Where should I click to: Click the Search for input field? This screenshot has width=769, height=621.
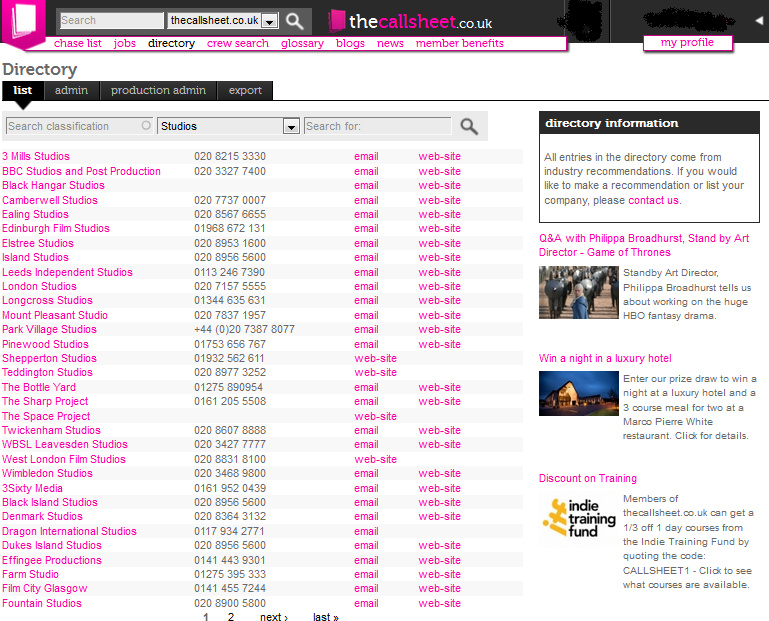(377, 126)
